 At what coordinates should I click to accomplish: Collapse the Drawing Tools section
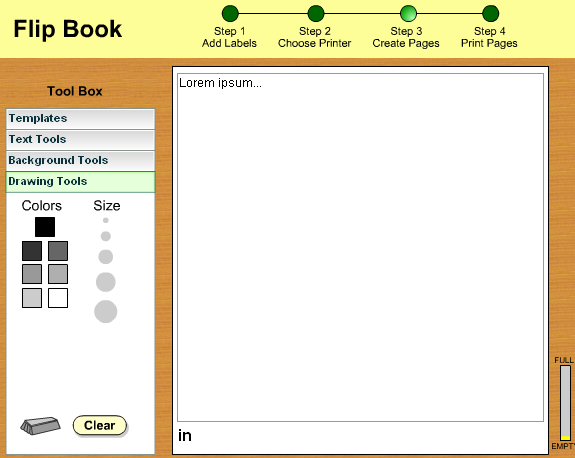pos(80,182)
